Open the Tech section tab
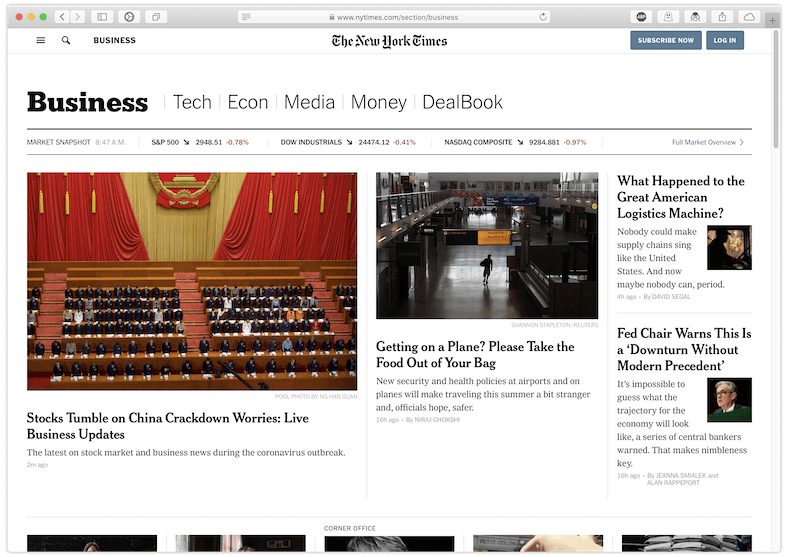Viewport: 788px width, 557px height. point(192,102)
